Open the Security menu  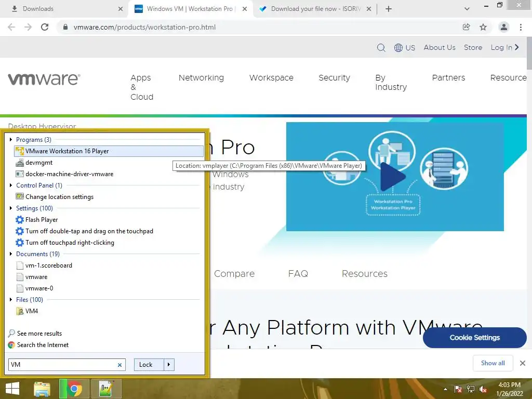click(x=334, y=78)
